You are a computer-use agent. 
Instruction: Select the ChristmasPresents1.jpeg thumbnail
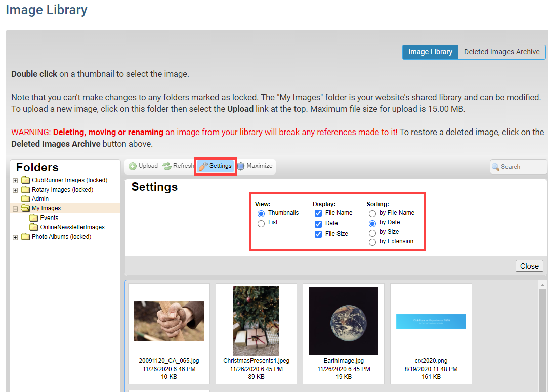point(256,321)
